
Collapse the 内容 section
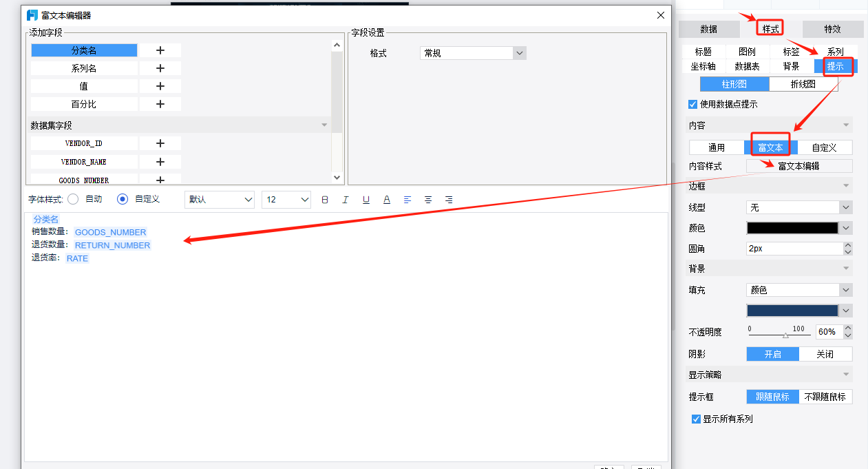847,125
